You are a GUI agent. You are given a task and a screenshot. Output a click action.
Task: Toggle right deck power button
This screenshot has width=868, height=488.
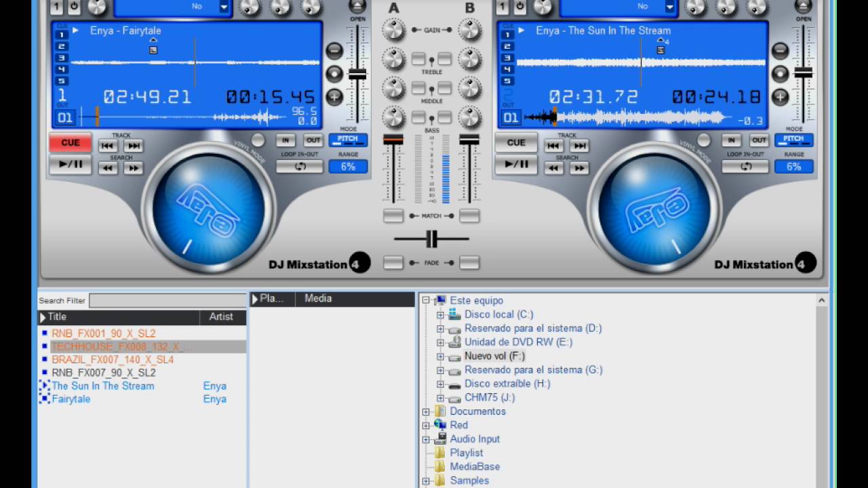[519, 7]
